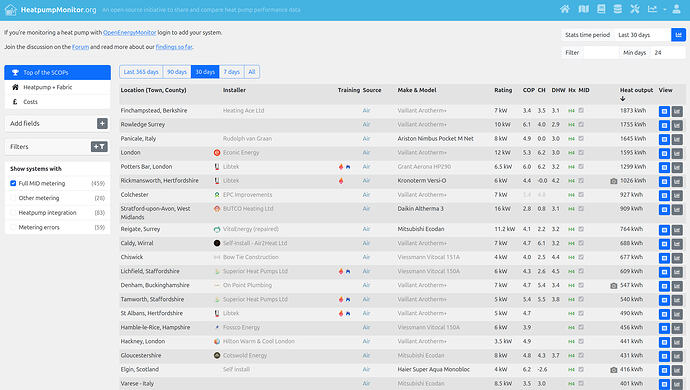
Task: Enable Other metering checkbox
Action: [x=13, y=198]
